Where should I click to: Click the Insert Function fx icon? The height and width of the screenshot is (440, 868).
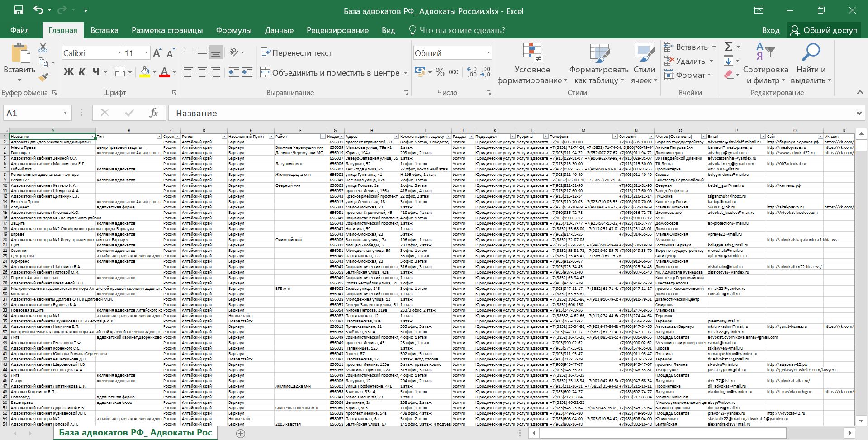153,113
